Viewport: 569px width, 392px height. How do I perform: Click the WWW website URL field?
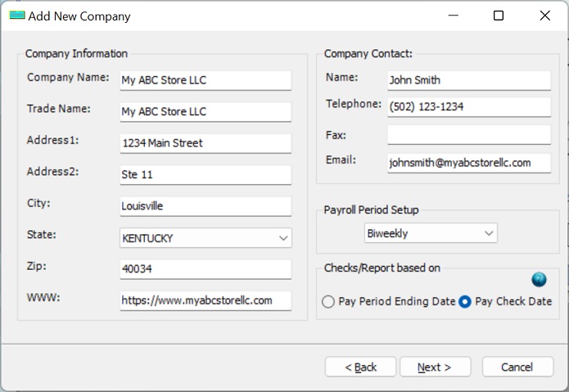tap(205, 300)
